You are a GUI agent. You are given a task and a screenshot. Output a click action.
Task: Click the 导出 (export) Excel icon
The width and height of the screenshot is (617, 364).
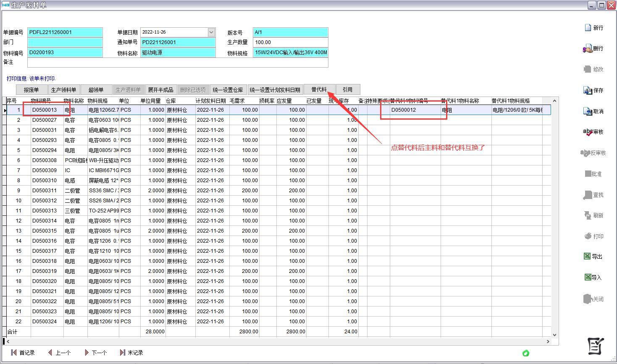pyautogui.click(x=588, y=256)
